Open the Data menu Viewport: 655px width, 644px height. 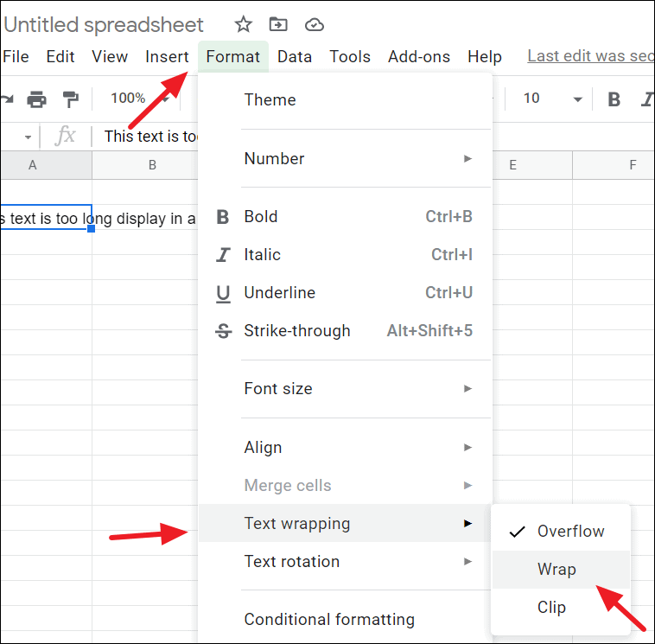(x=295, y=56)
